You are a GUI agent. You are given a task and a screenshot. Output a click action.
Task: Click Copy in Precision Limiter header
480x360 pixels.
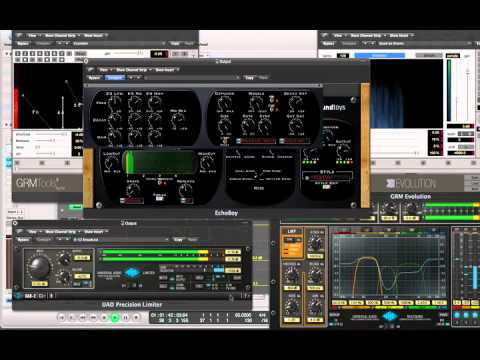178,240
